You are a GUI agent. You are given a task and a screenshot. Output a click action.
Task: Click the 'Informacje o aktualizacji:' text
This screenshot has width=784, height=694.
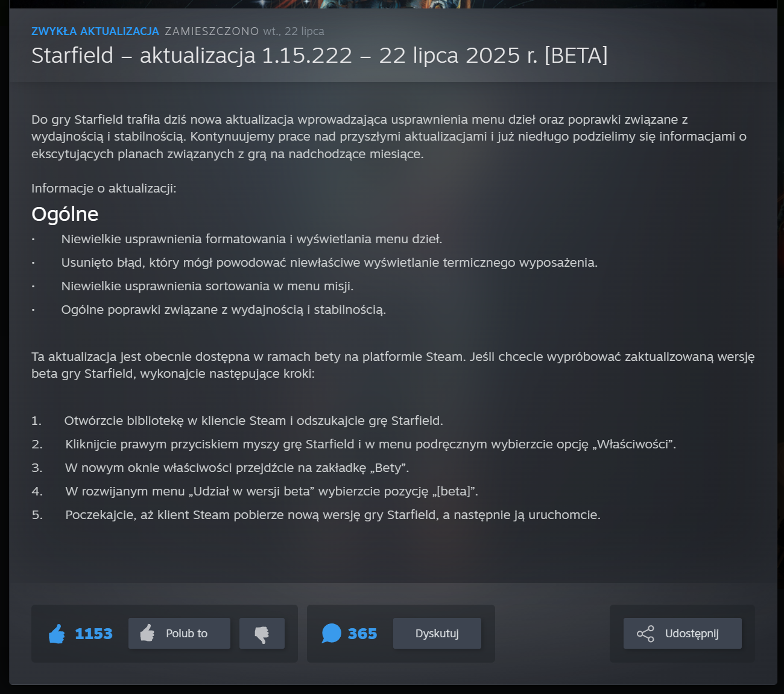tap(104, 188)
